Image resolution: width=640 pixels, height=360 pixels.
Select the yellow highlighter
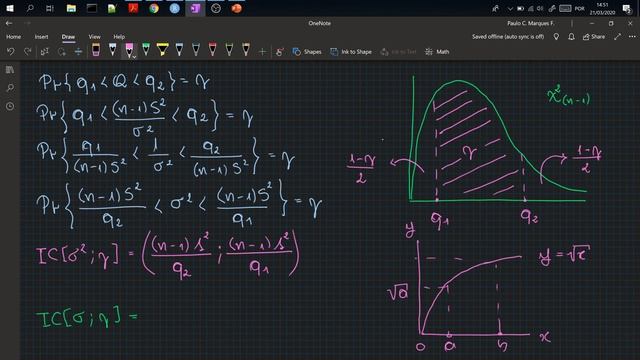tap(162, 50)
